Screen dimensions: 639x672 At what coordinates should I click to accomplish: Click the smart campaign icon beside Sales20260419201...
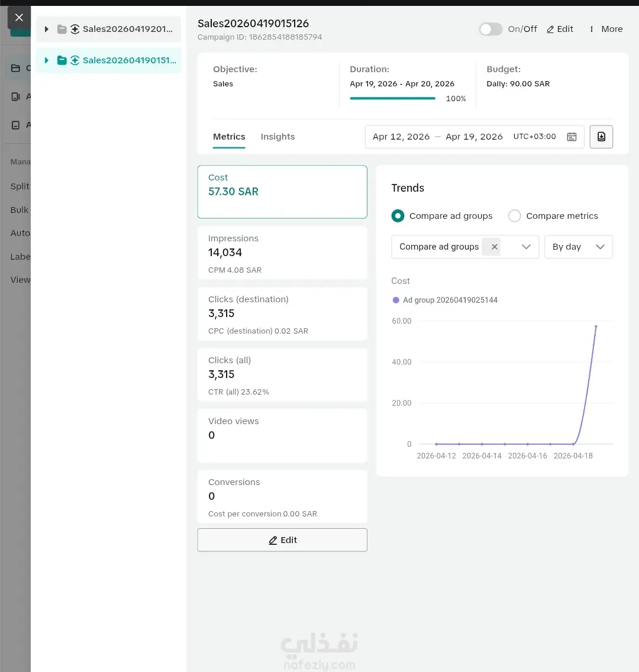tap(75, 29)
